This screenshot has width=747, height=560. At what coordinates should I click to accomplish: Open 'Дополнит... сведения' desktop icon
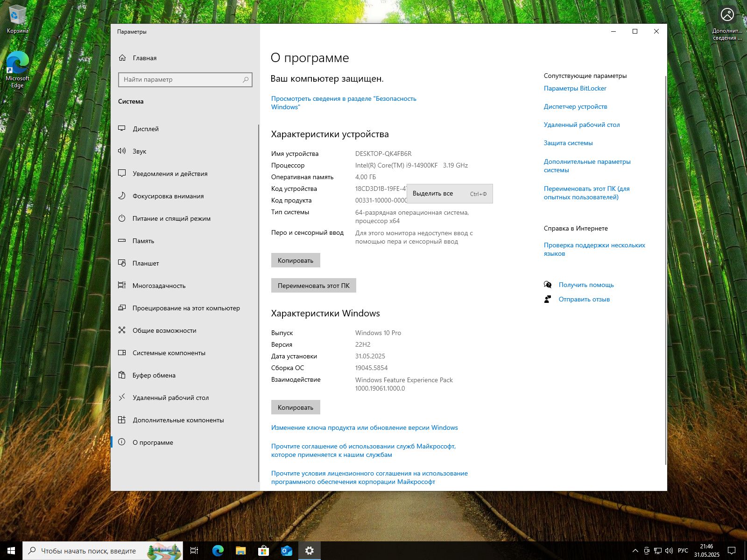coord(727,23)
